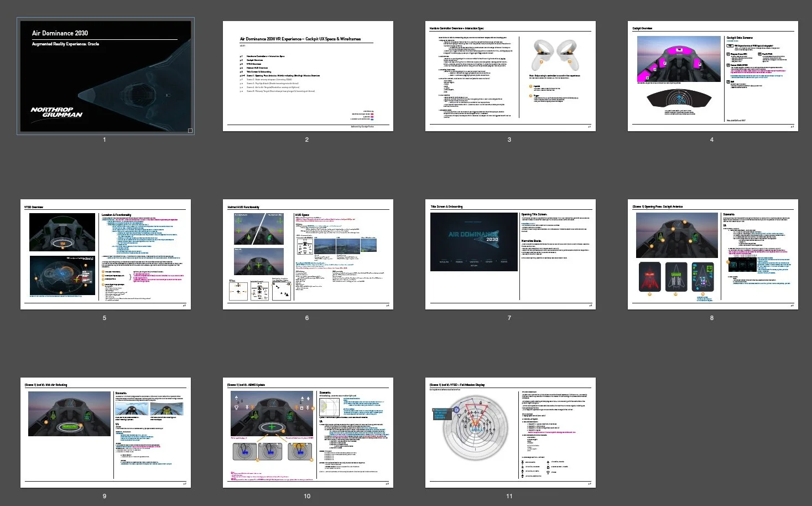812x506 pixels.
Task: Click the cockpit image on slide 4
Action: pos(678,59)
